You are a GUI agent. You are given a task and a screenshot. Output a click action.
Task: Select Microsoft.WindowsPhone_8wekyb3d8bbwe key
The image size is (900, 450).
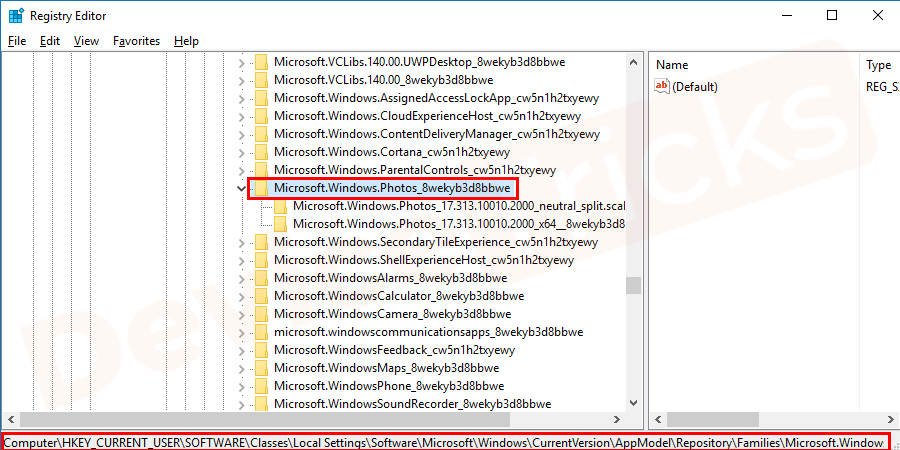tap(388, 386)
